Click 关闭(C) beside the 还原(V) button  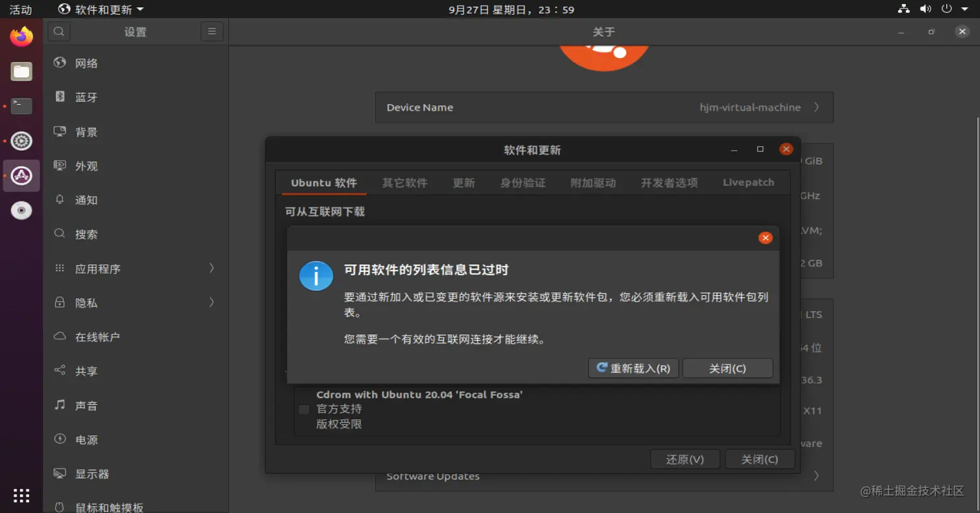click(x=760, y=459)
